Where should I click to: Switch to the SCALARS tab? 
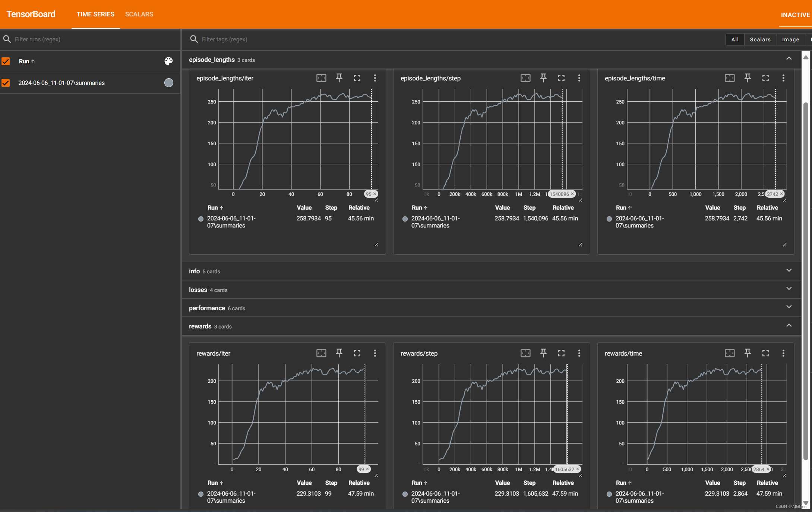(x=139, y=14)
